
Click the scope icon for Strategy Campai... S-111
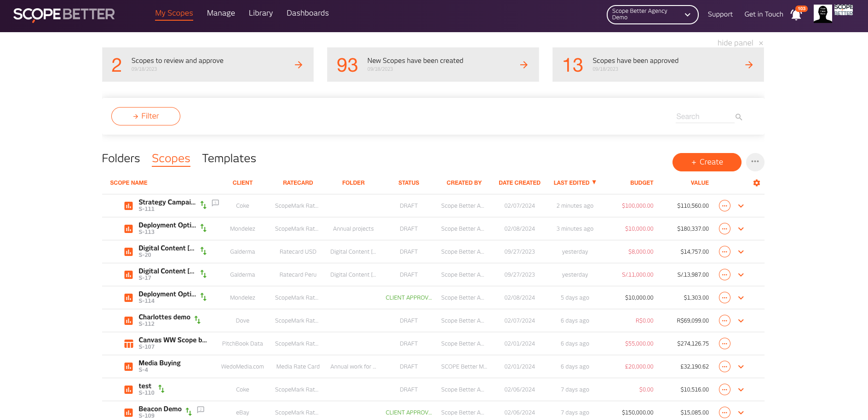tap(129, 206)
